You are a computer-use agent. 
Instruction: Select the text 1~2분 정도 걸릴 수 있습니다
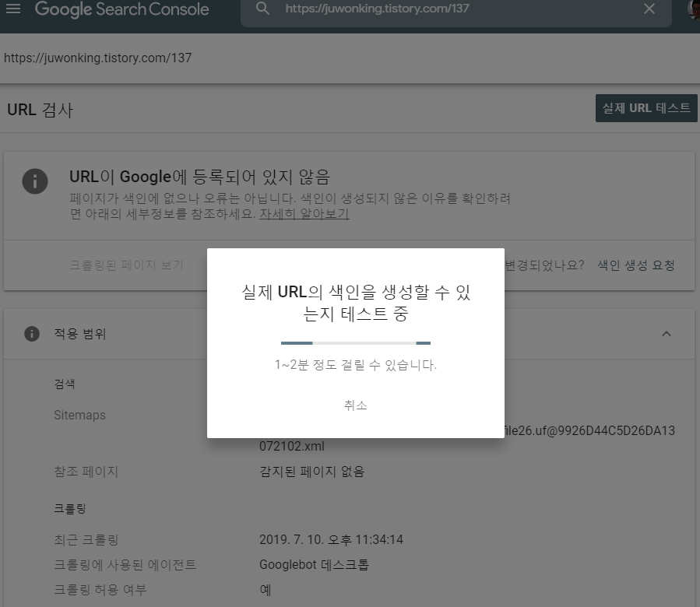click(x=356, y=365)
